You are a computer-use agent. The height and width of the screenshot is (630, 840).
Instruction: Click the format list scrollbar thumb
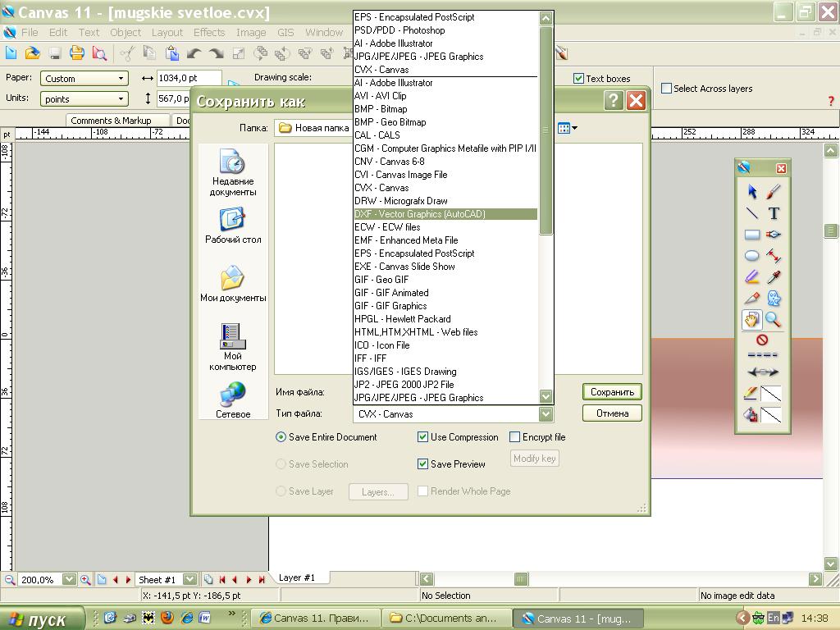[x=546, y=130]
